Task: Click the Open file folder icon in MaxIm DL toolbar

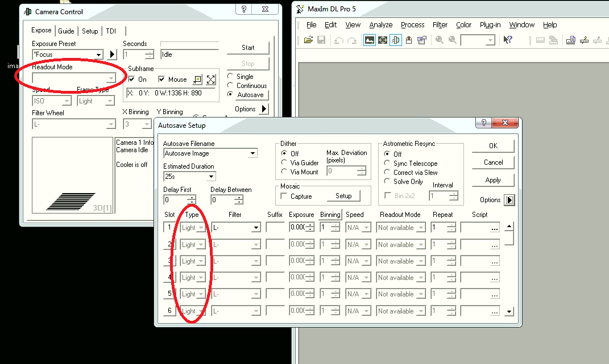Action: point(308,40)
